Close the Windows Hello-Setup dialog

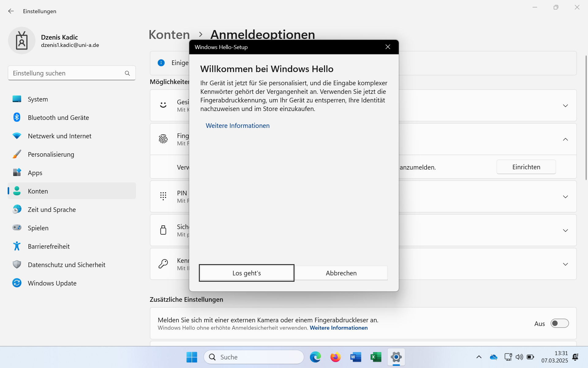tap(388, 47)
